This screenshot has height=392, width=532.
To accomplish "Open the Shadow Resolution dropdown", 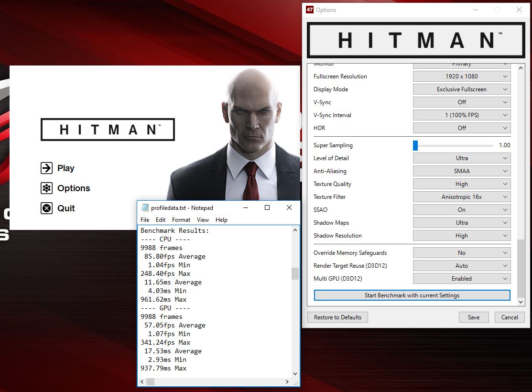I will [x=461, y=236].
